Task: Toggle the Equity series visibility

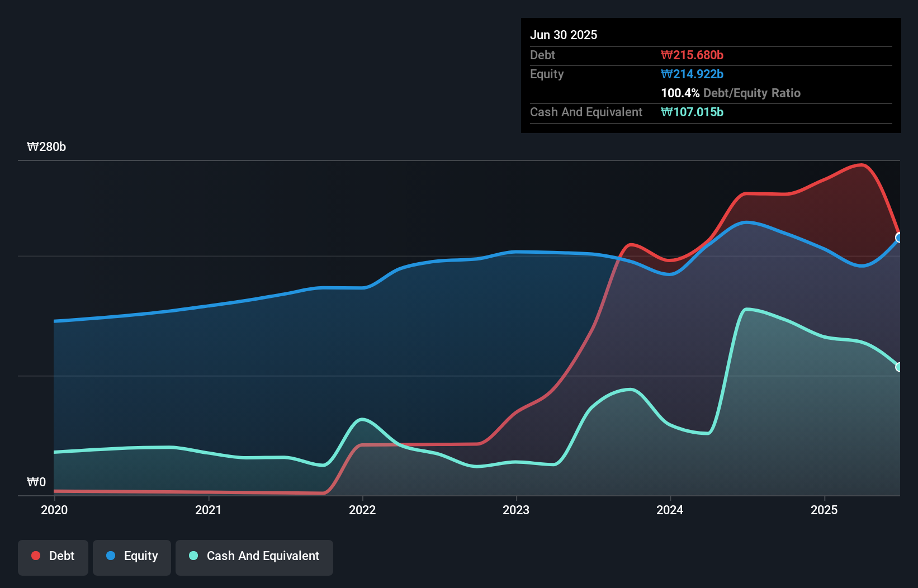Action: [x=131, y=556]
